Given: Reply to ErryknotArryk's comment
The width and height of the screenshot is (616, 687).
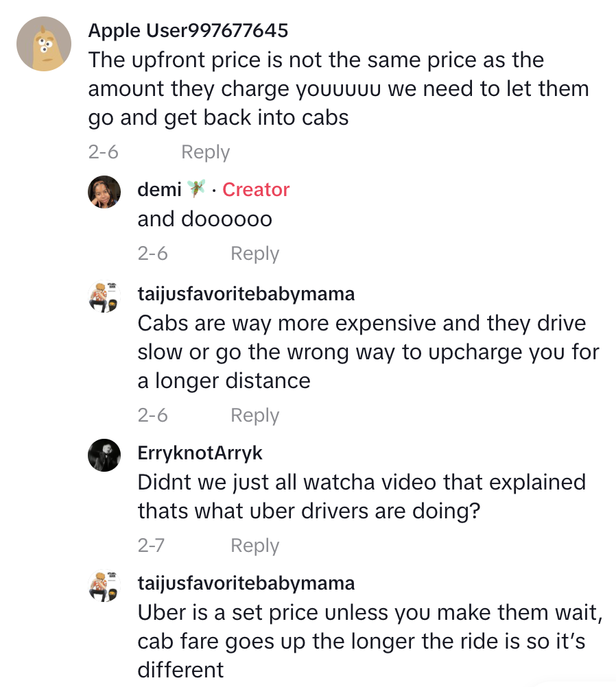Looking at the screenshot, I should 254,546.
